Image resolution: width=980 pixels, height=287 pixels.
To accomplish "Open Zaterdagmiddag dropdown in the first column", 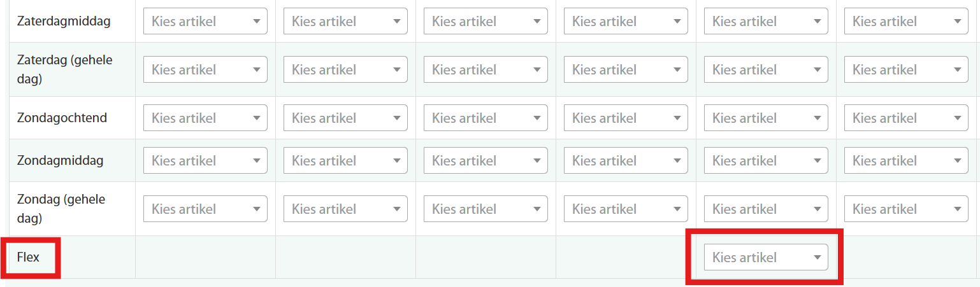I will (x=205, y=21).
